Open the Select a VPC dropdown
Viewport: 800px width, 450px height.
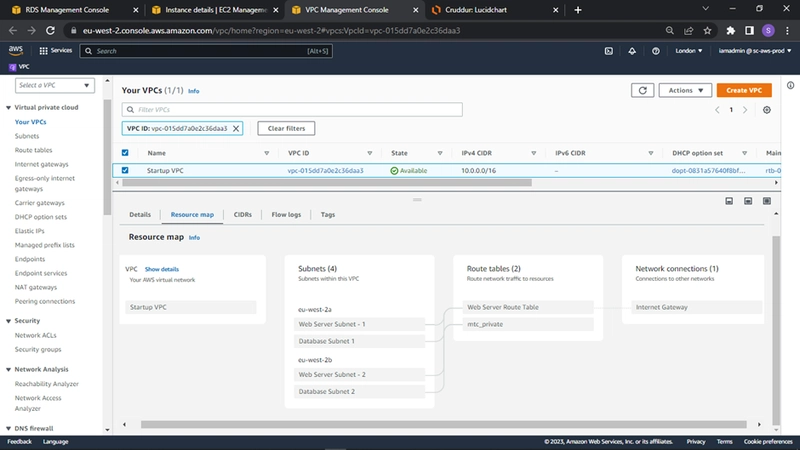55,85
